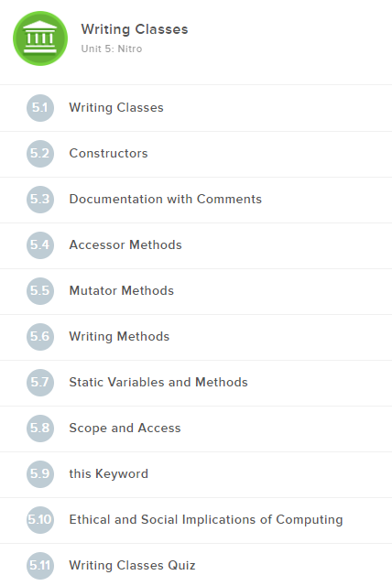Click the 5.1 lesson number badge
Viewport: 392px width, 586px height.
tap(40, 108)
